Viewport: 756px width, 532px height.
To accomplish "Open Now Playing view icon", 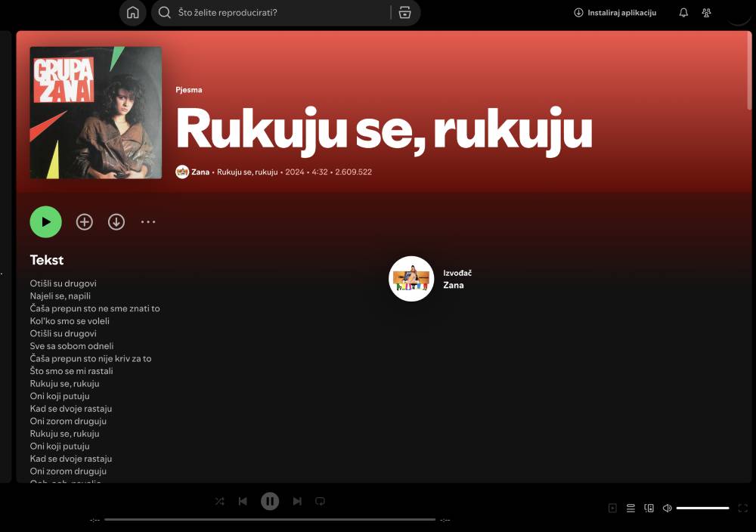I will pyautogui.click(x=612, y=508).
